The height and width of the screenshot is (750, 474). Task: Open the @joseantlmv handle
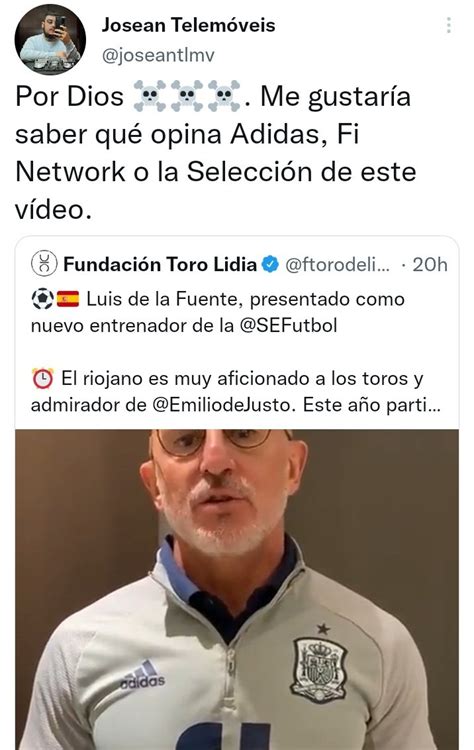pyautogui.click(x=158, y=55)
